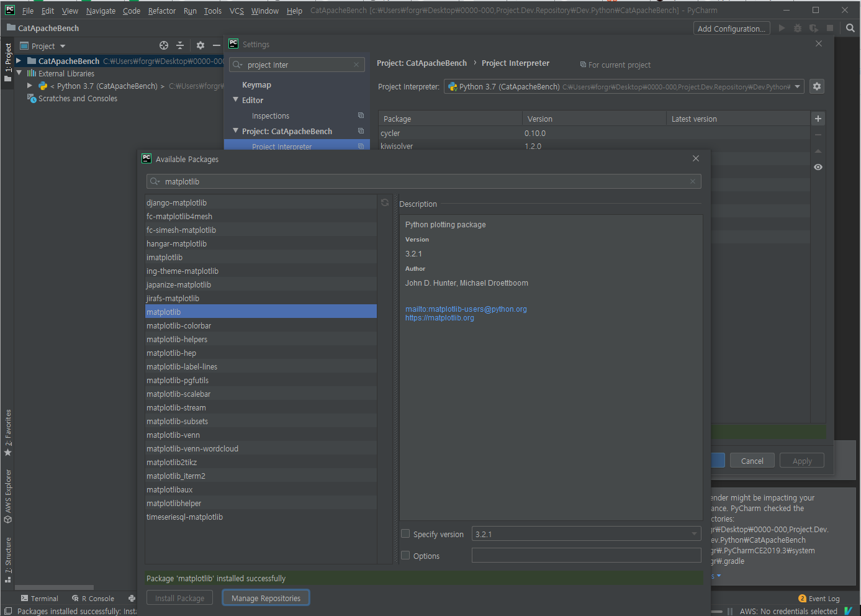This screenshot has height=616, width=861.
Task: Open the R Console tool window
Action: 93,599
